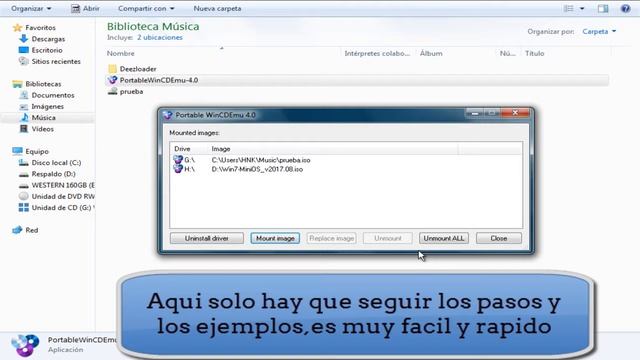Click the Replace image button
Image resolution: width=640 pixels, height=360 pixels.
[331, 238]
